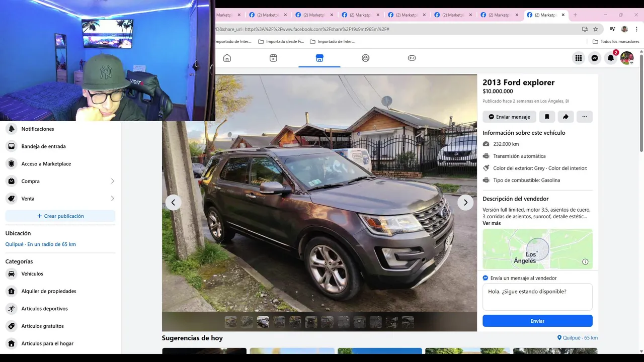Switch to the third Marketplace browser tab
Screen dimensions: 644x362
(313, 15)
